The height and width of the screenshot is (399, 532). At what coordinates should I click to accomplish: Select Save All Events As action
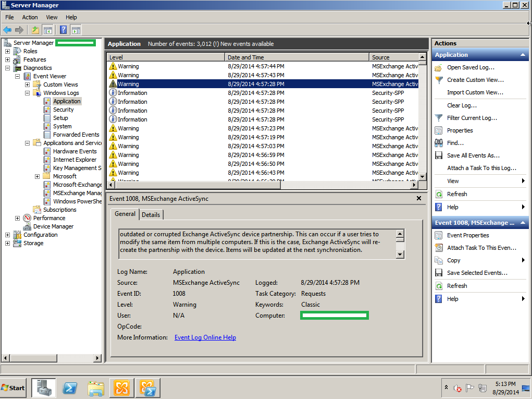click(473, 155)
